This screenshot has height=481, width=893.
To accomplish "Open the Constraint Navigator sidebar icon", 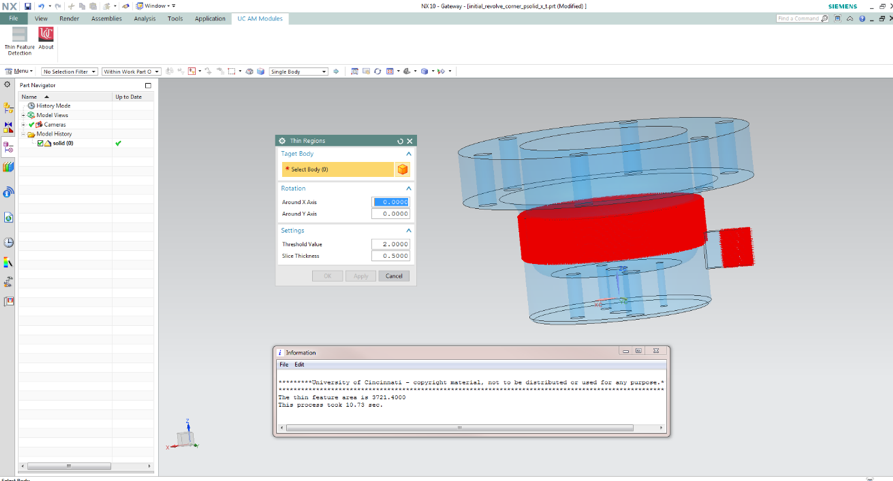I will coord(8,127).
